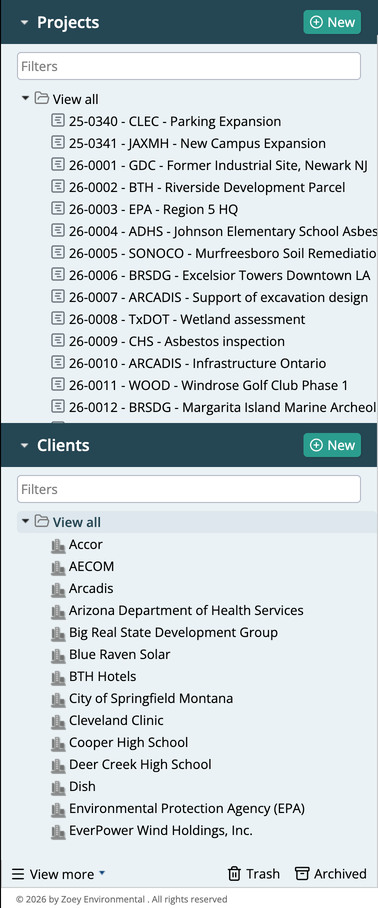Image resolution: width=378 pixels, height=908 pixels.
Task: Click building icon next to Accor
Action: [x=58, y=545]
